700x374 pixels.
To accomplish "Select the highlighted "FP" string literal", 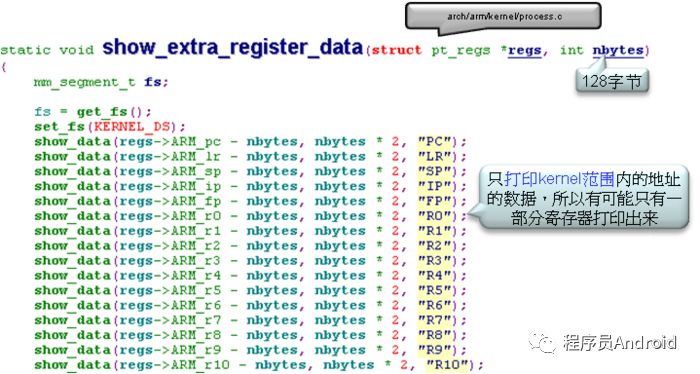I will pyautogui.click(x=435, y=201).
